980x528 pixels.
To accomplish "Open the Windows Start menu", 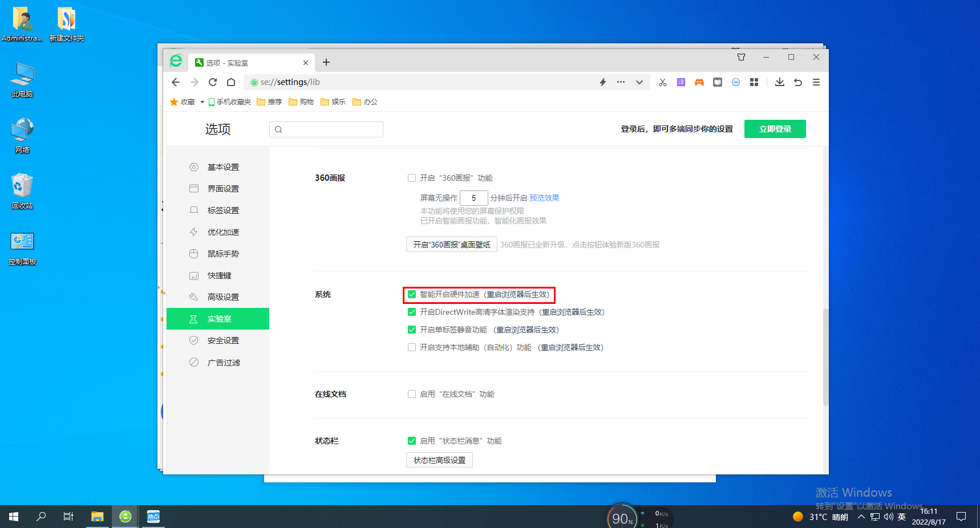I will click(x=14, y=517).
